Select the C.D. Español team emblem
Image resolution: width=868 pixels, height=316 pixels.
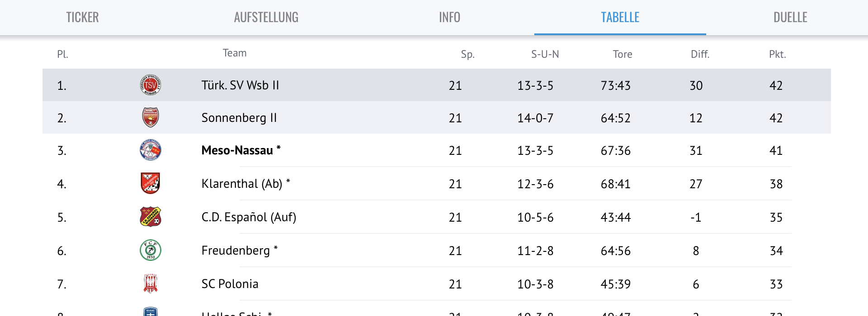pyautogui.click(x=151, y=217)
